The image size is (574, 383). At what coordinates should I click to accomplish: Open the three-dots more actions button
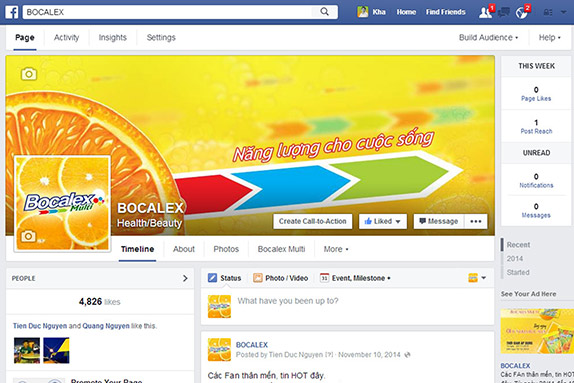[x=476, y=221]
